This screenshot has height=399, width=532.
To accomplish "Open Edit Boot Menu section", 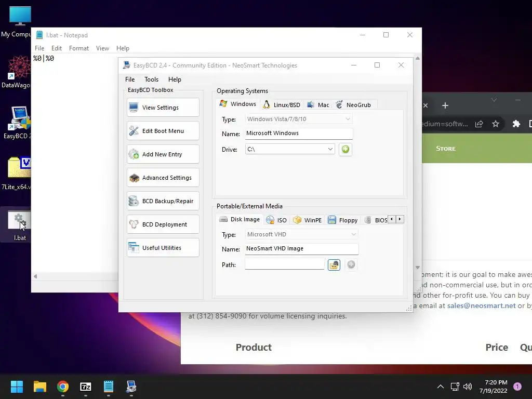I will [163, 131].
